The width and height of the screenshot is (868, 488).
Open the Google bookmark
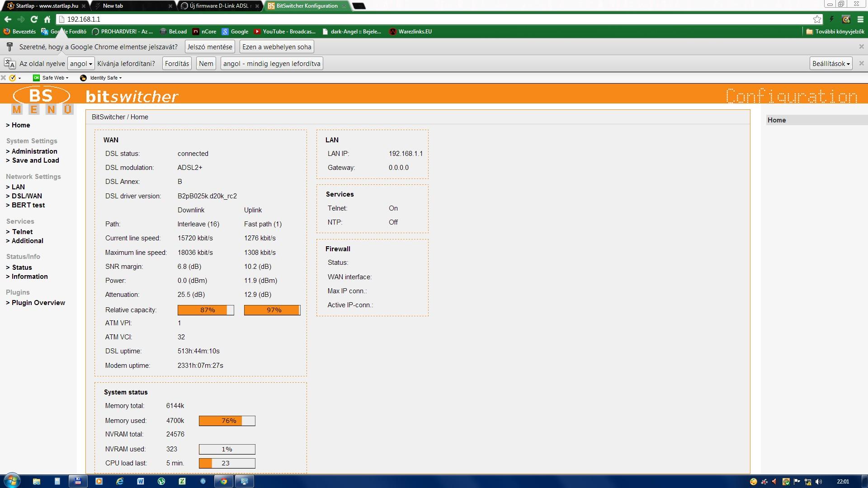coord(235,32)
